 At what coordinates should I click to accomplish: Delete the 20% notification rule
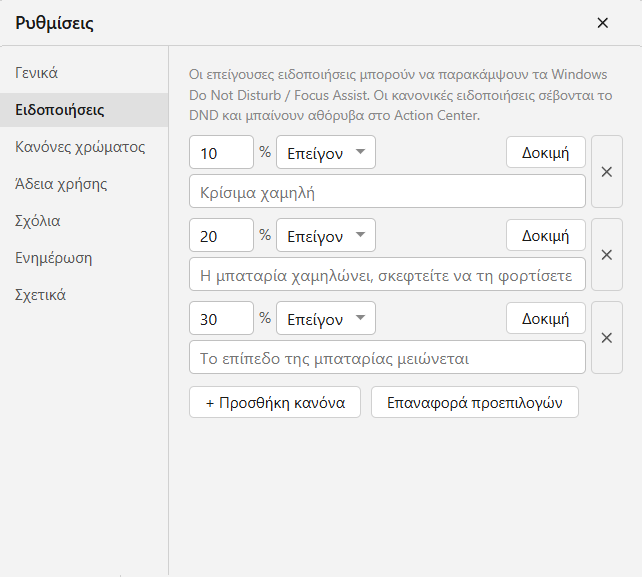click(607, 255)
